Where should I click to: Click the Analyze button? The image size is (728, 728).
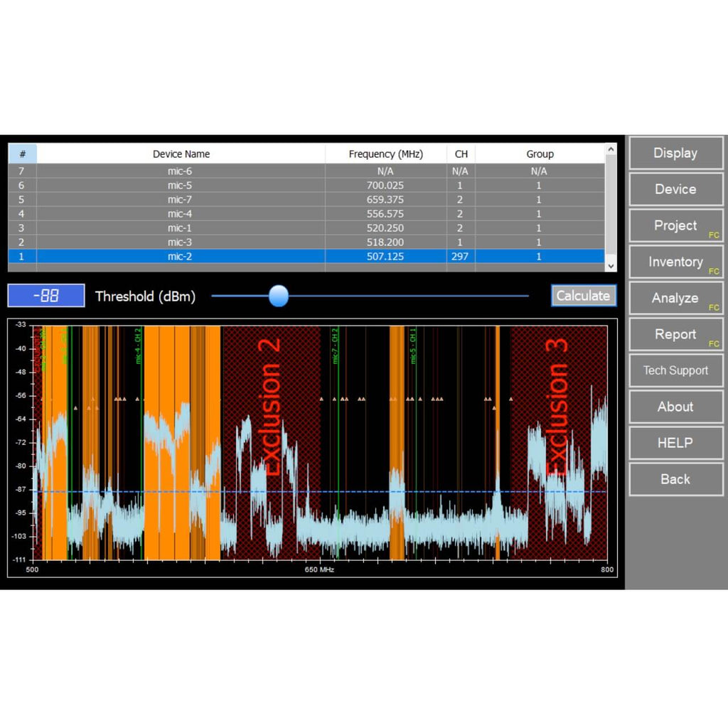click(x=675, y=298)
